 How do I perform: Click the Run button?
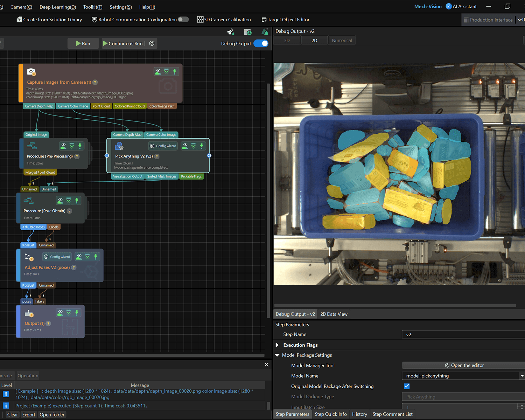click(x=83, y=43)
